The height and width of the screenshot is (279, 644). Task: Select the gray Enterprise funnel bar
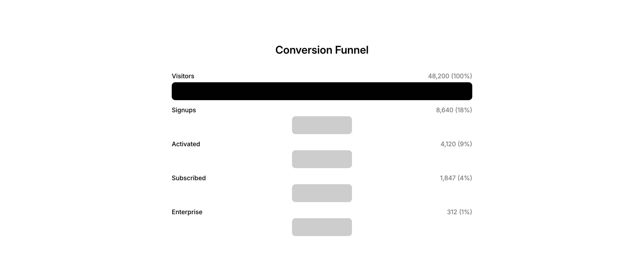click(322, 227)
